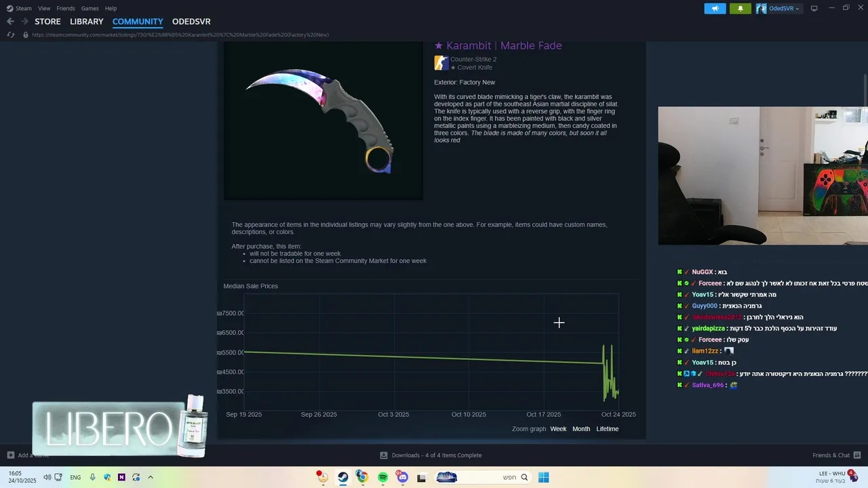Zoom graph to Week
The image size is (868, 488).
(558, 429)
